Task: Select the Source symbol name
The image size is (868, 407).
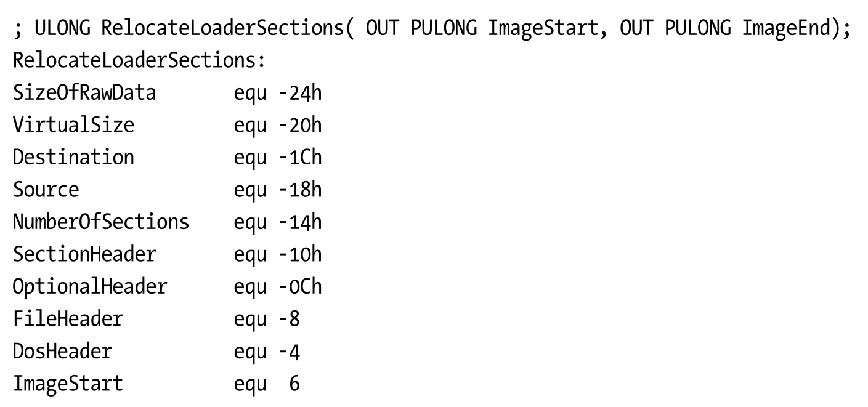Action: click(46, 189)
